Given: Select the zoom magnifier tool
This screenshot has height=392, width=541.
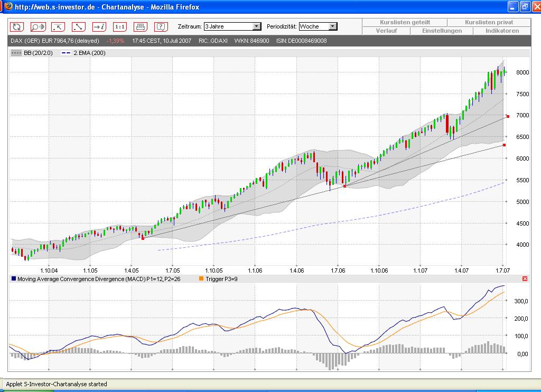Looking at the screenshot, I should (x=38, y=26).
